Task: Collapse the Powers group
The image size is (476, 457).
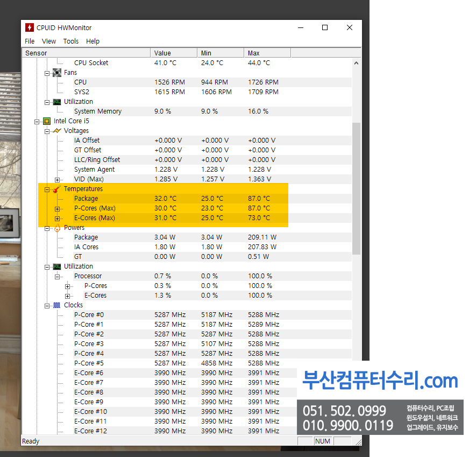Action: coord(47,228)
